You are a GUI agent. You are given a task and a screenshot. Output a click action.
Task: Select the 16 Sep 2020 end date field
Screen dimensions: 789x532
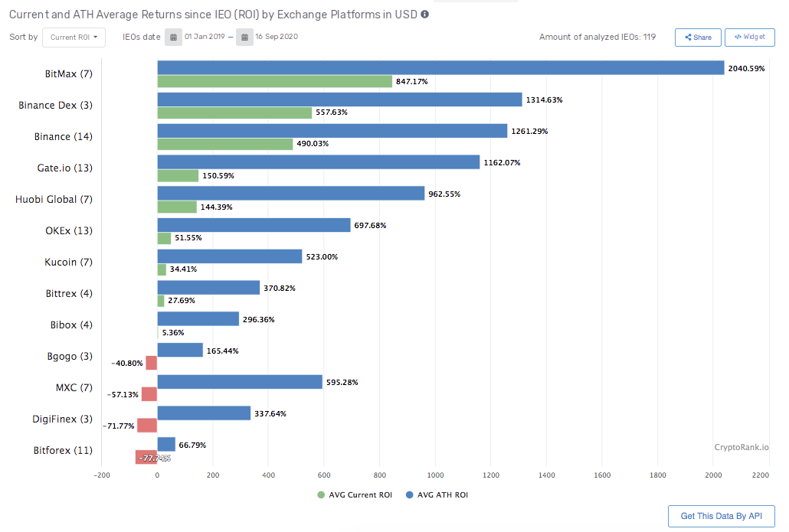point(277,37)
